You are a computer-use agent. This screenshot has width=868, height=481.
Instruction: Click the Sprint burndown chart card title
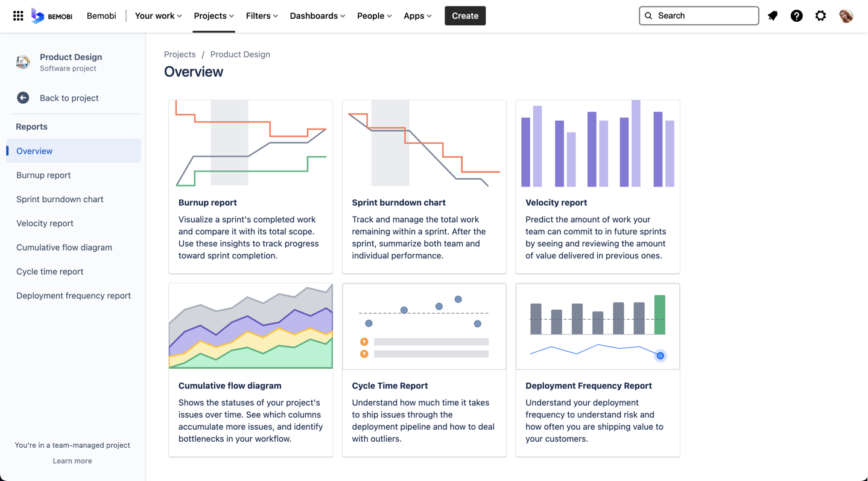click(399, 203)
